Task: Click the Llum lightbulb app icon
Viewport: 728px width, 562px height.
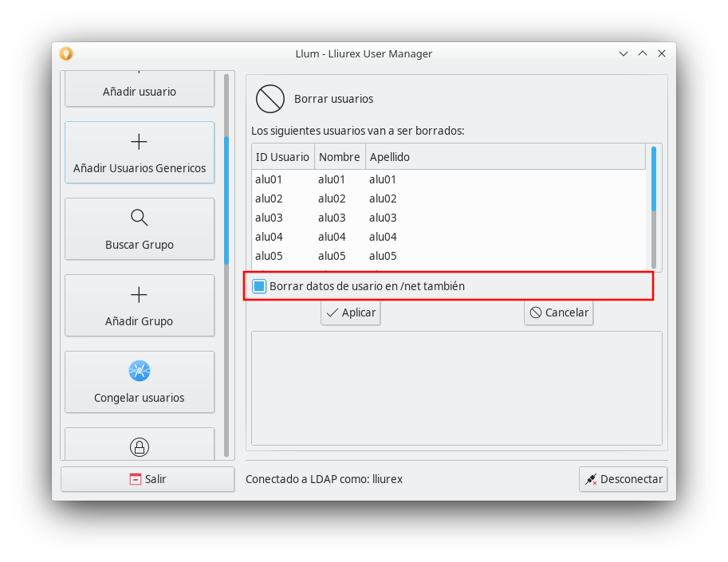Action: (x=66, y=53)
